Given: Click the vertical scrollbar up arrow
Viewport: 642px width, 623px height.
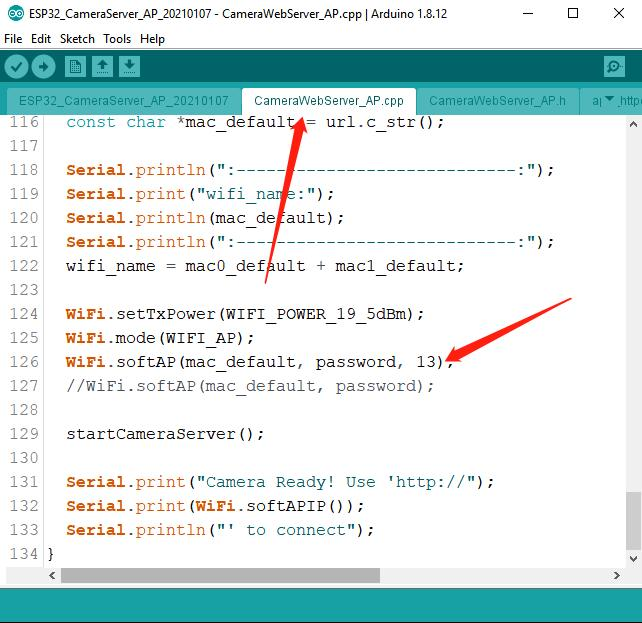Looking at the screenshot, I should [x=633, y=124].
